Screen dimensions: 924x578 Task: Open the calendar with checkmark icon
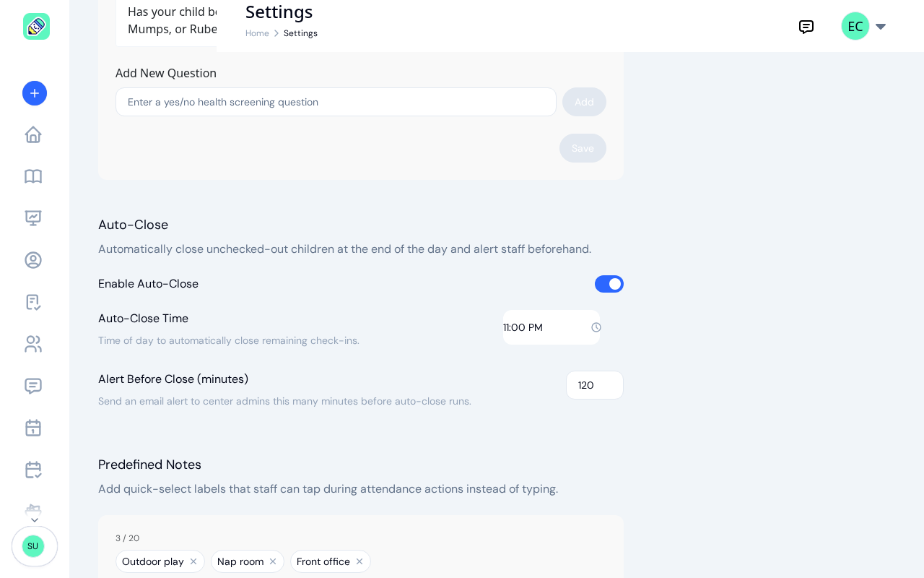click(33, 470)
